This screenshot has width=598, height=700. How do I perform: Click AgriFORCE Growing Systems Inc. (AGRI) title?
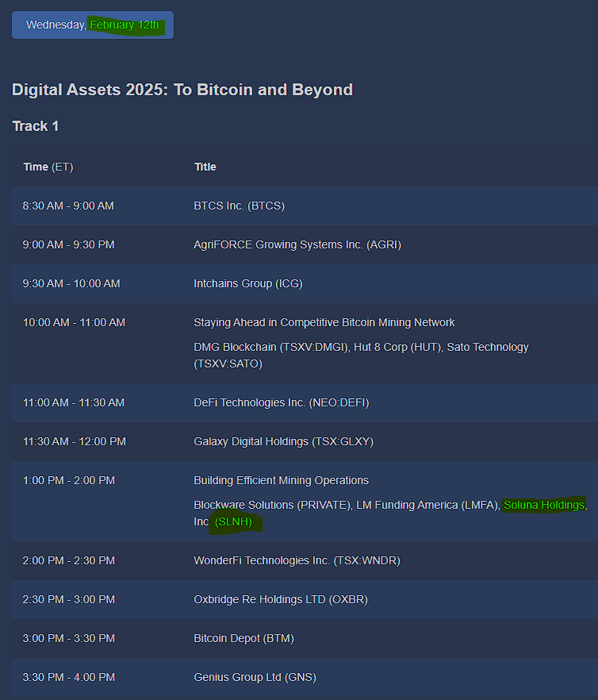coord(297,244)
